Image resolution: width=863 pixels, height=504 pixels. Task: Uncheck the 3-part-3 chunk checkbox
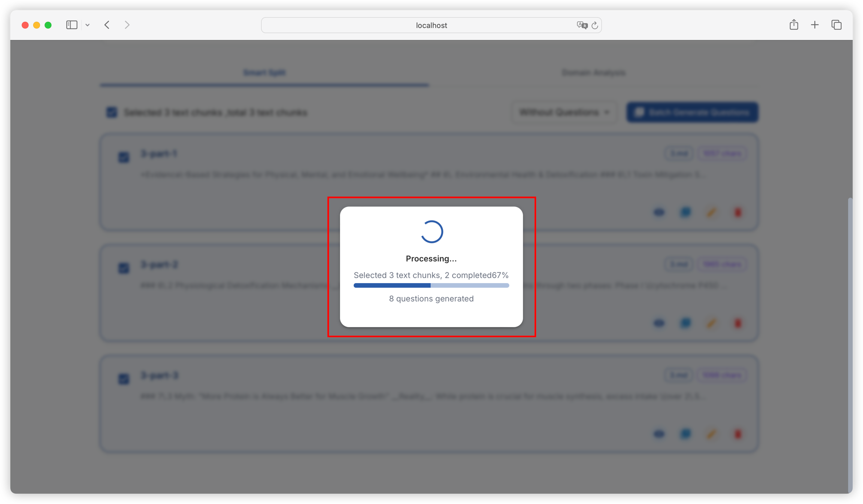pos(124,379)
